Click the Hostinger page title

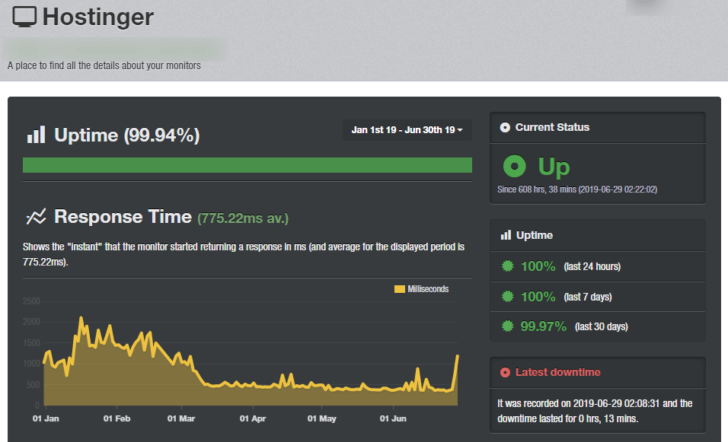click(98, 17)
